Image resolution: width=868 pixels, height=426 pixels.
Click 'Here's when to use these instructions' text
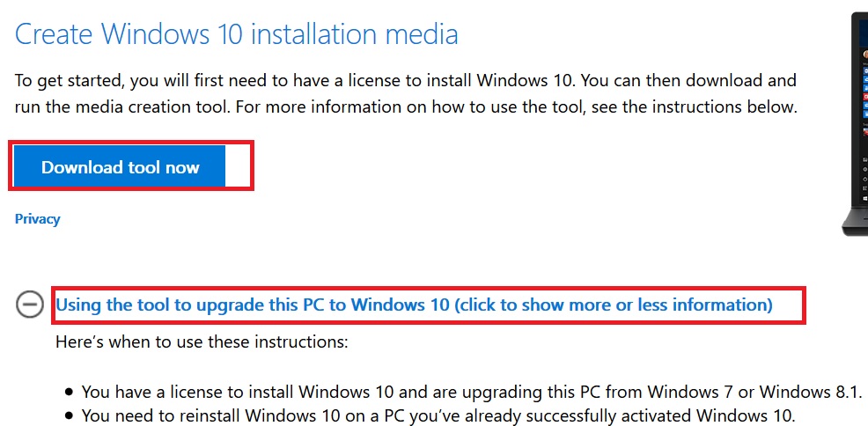coord(202,341)
